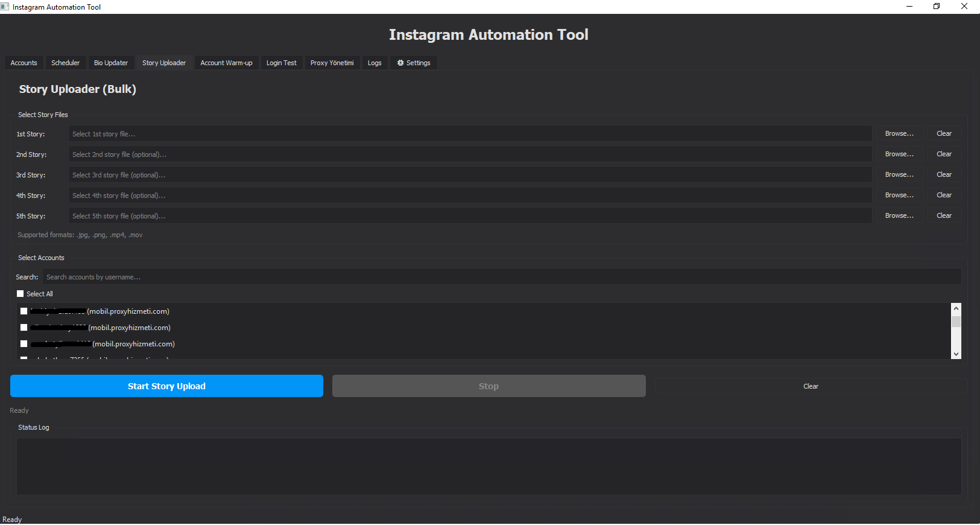Click "Ready" in the bottom status bar
This screenshot has height=525, width=980.
[x=12, y=520]
